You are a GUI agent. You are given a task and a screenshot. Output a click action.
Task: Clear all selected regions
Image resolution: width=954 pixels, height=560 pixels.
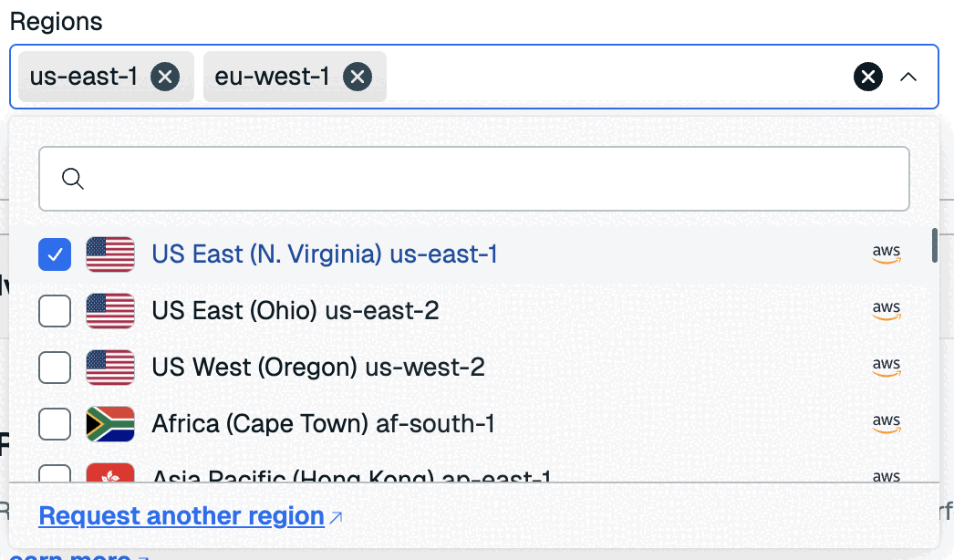coord(867,78)
